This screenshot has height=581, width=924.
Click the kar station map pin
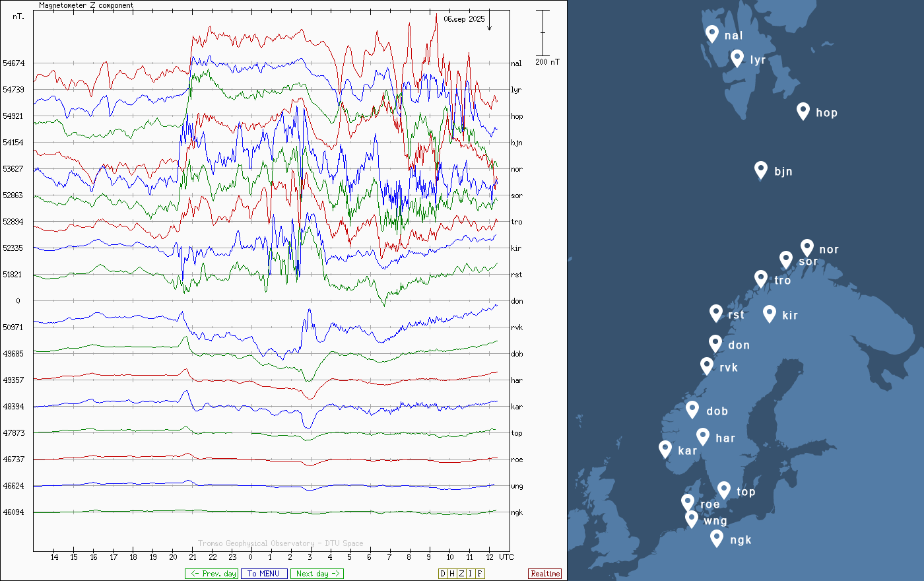click(665, 449)
